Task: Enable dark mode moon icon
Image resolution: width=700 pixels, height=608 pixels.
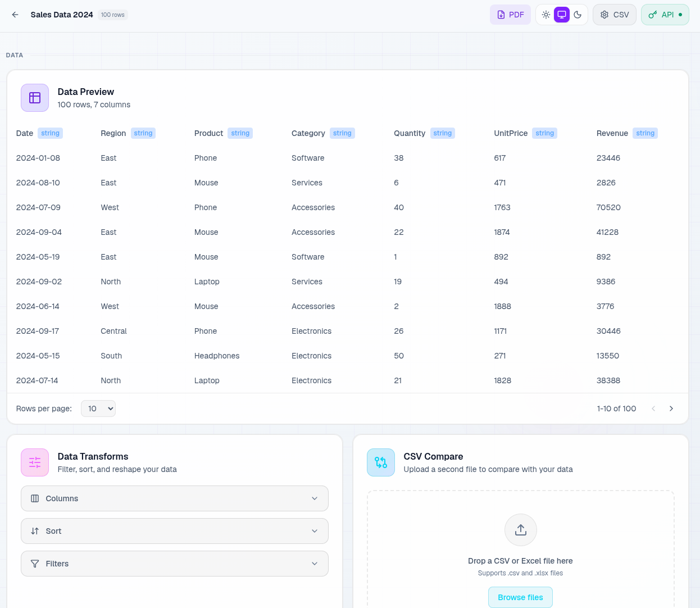Action: (x=578, y=15)
